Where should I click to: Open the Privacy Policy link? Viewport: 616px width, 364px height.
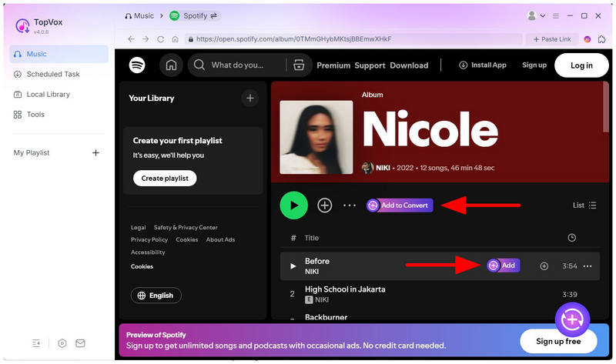[149, 240]
